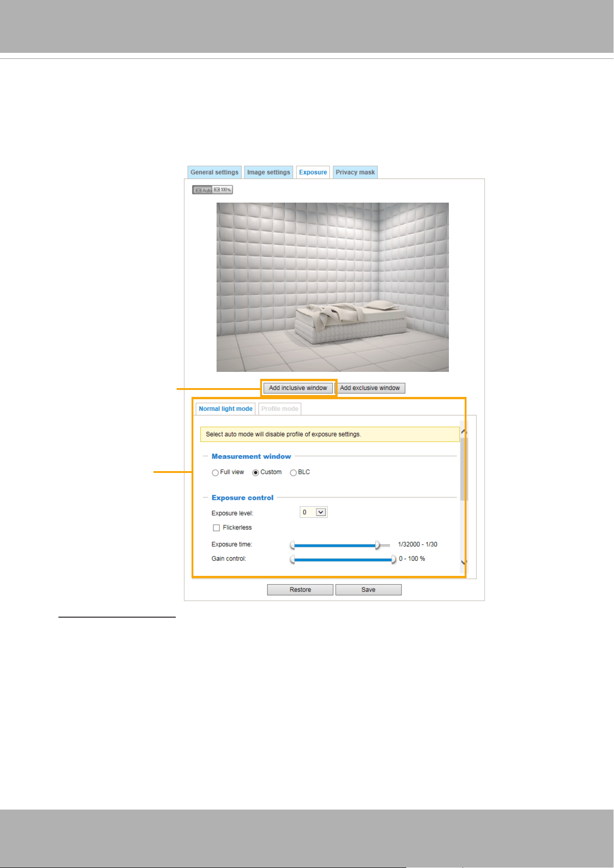Click the settings panel scrollbar thumb

pyautogui.click(x=464, y=468)
